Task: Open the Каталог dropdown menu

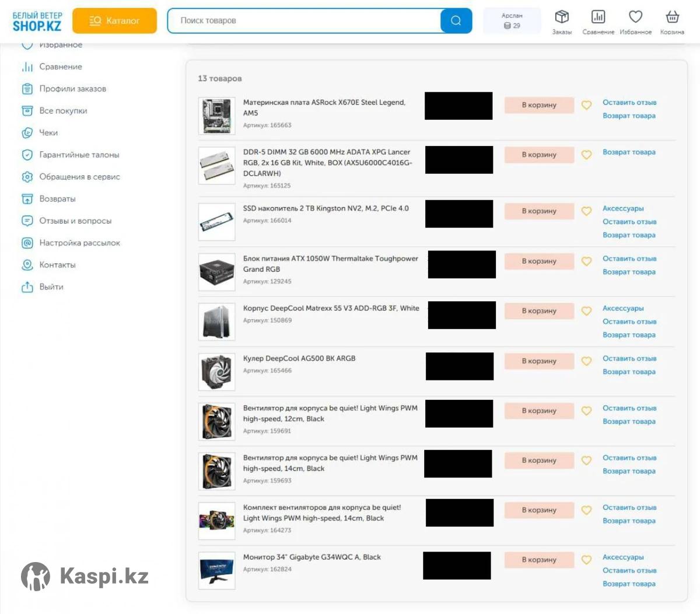Action: click(x=115, y=20)
